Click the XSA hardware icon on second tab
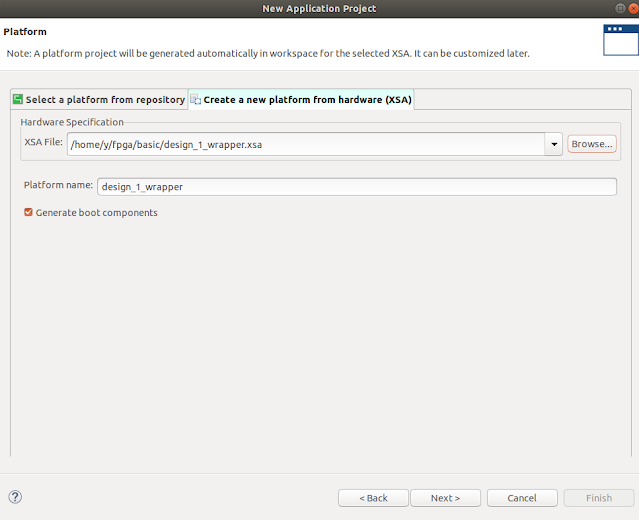The image size is (639, 520). click(196, 99)
